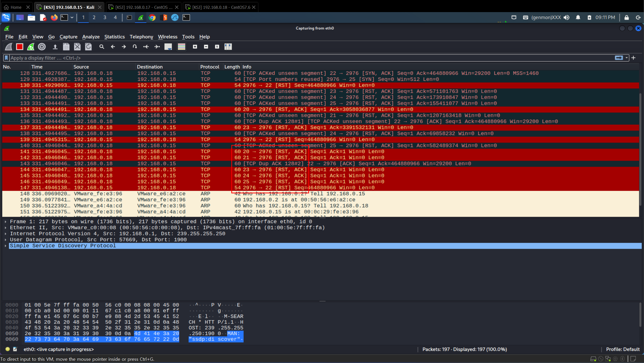Toggle packet colorize rules button

[x=181, y=47]
